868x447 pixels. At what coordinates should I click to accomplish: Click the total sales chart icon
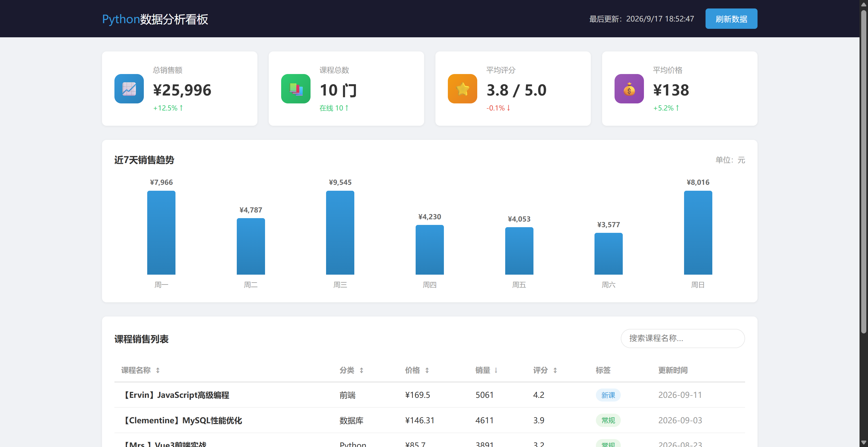[129, 89]
